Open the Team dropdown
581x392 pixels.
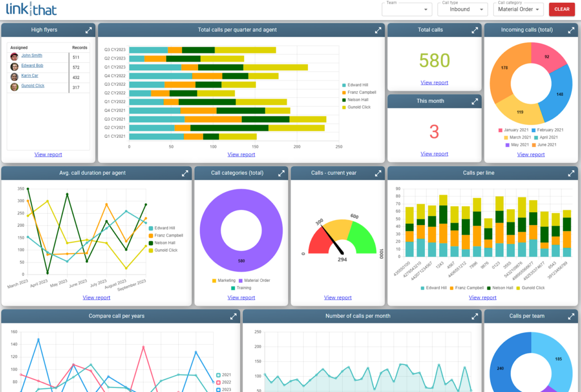tap(407, 9)
